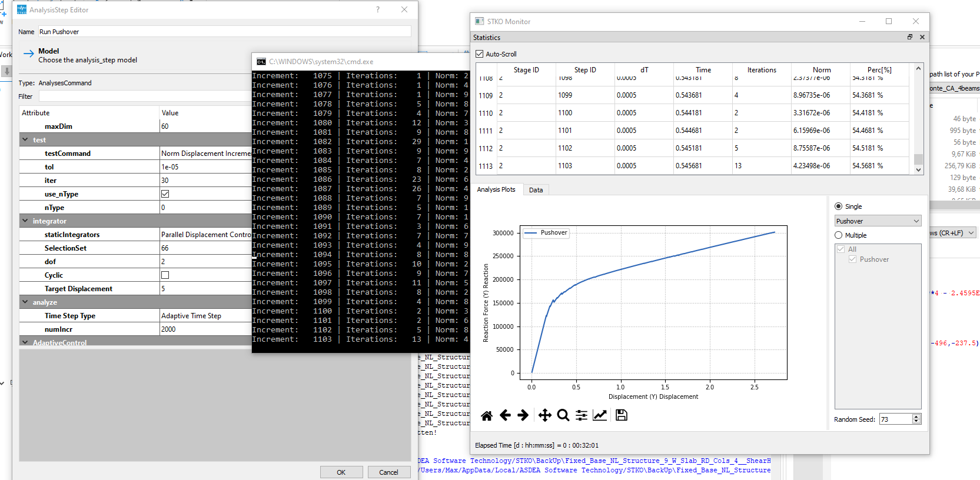Click the OK button in the editor
This screenshot has height=480, width=980.
coord(341,472)
